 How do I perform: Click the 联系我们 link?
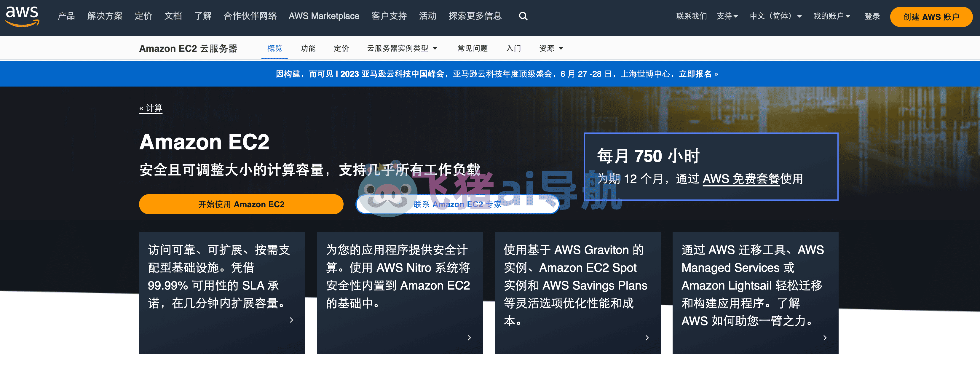[x=691, y=16]
